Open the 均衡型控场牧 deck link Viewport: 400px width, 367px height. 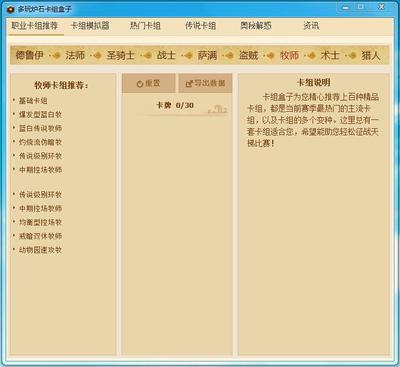[40, 222]
